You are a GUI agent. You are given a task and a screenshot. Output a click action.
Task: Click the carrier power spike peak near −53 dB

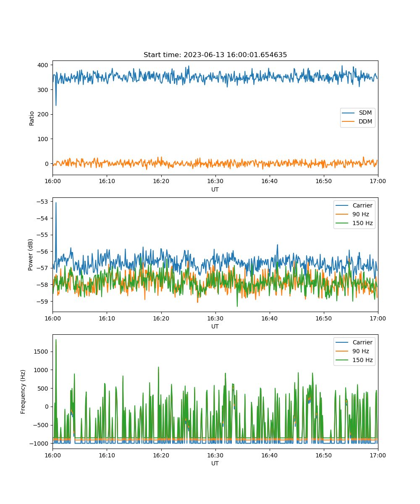coord(56,203)
